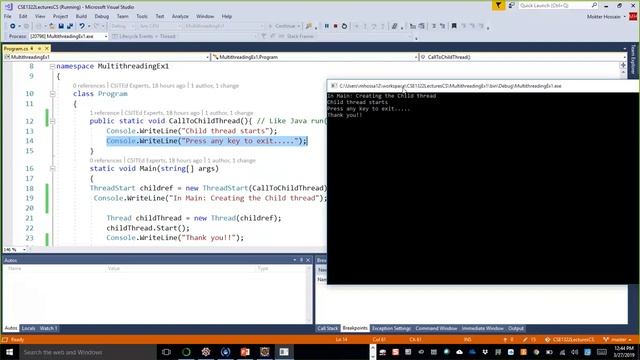The width and height of the screenshot is (640, 360).
Task: Switch to the Locals tab
Action: coord(28,328)
